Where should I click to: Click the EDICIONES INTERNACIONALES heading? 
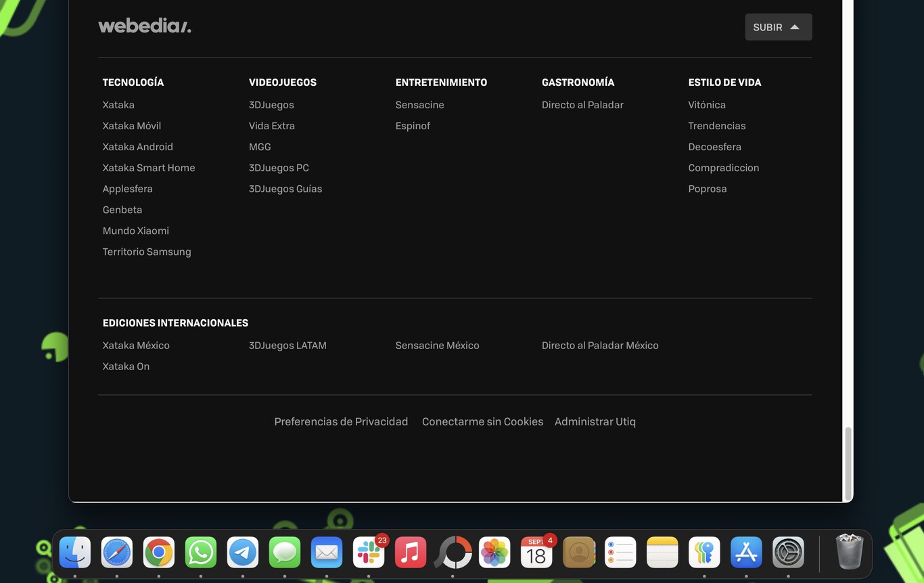[x=175, y=323]
